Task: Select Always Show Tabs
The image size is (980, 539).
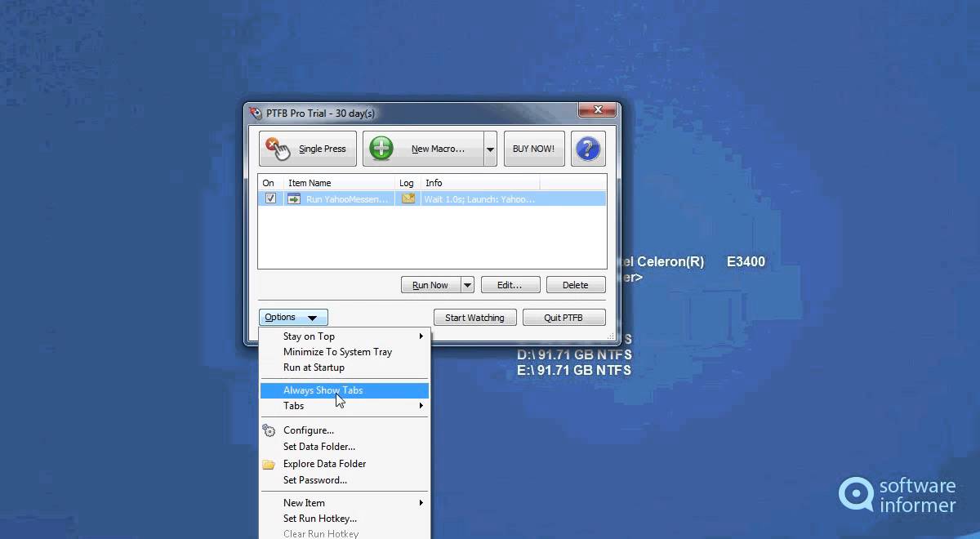Action: coord(344,390)
